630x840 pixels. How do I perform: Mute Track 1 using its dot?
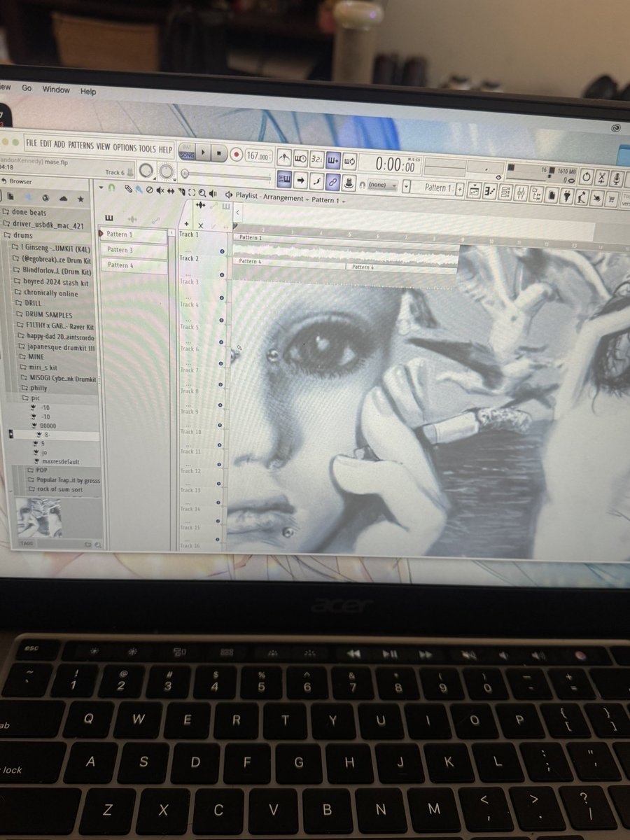click(222, 251)
